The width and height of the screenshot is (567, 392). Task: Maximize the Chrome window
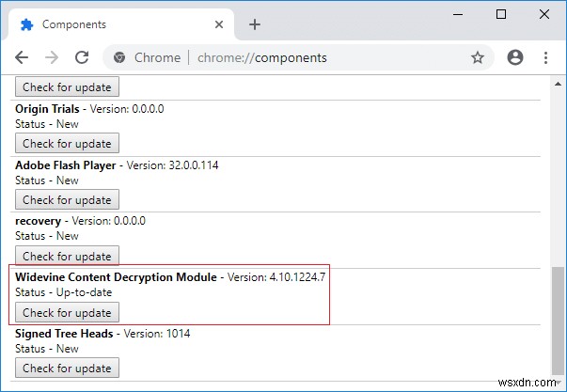pyautogui.click(x=501, y=14)
